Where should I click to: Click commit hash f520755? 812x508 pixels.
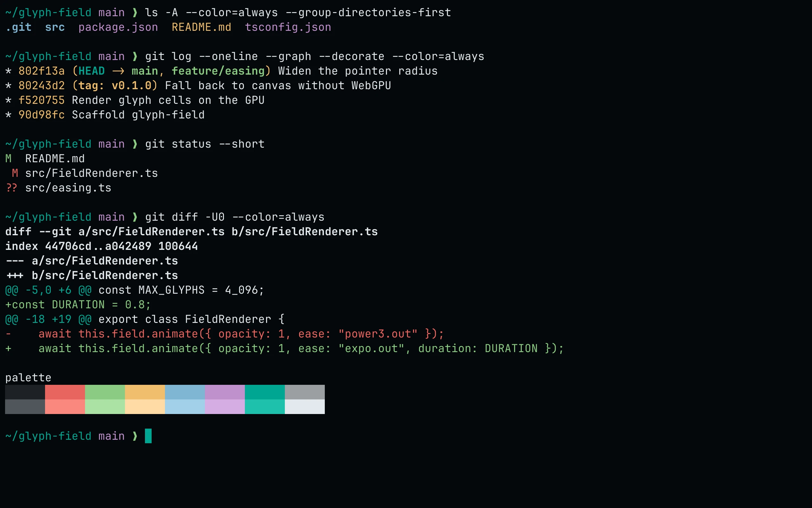point(42,100)
